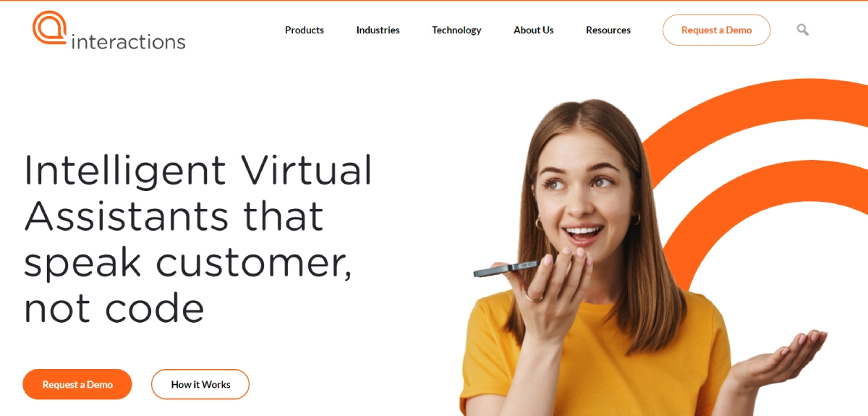This screenshot has width=868, height=416.
Task: Click the solid orange Request a Demo button
Action: click(x=77, y=384)
